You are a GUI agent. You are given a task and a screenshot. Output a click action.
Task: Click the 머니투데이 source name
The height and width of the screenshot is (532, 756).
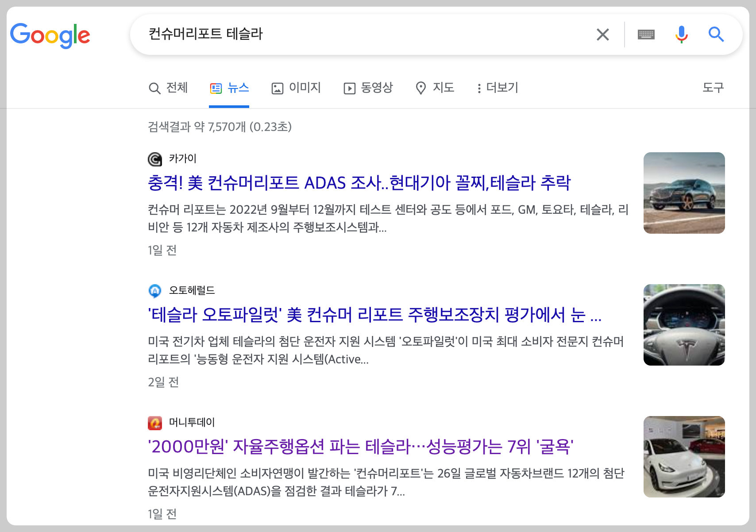click(x=192, y=422)
